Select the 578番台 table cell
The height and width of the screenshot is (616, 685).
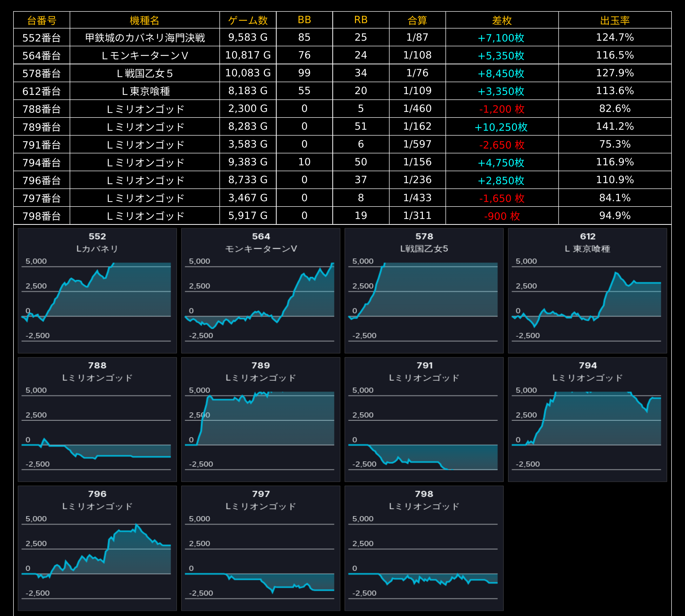(42, 73)
